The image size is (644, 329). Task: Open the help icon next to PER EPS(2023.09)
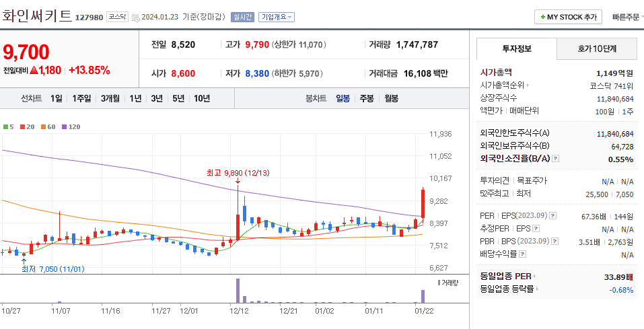tap(553, 216)
